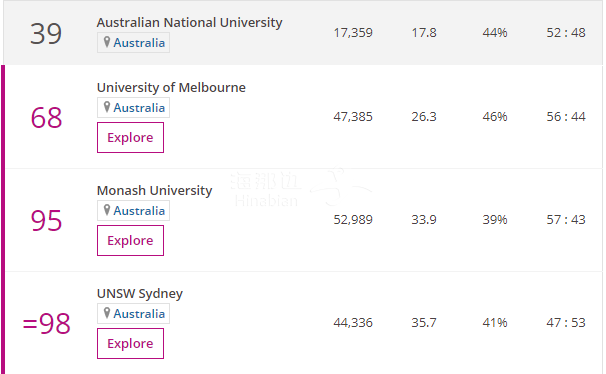Viewport: 606px width, 374px height.
Task: Open the Explore button for UNSW Sydney
Action: click(x=130, y=343)
